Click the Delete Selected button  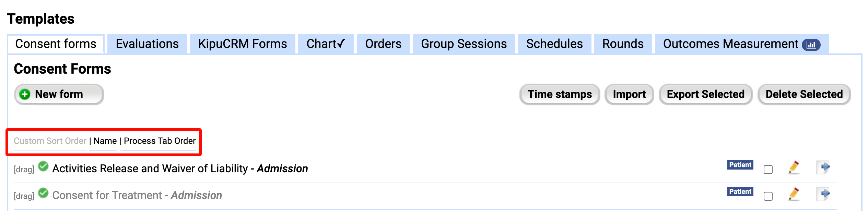804,94
